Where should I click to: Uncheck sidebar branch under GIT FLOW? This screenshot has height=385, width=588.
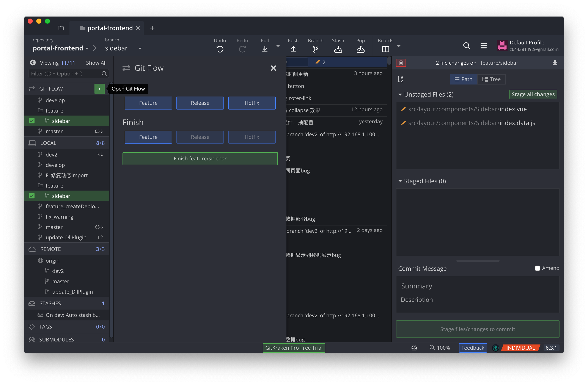[x=32, y=121]
